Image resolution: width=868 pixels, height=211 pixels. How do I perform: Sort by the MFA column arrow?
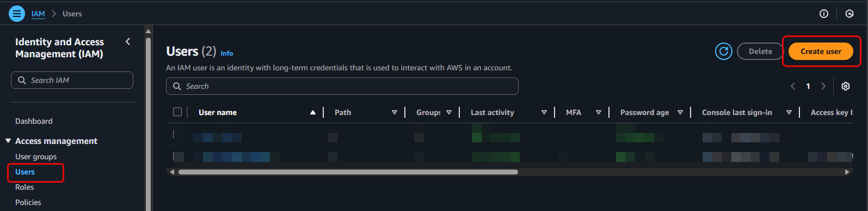pos(599,112)
